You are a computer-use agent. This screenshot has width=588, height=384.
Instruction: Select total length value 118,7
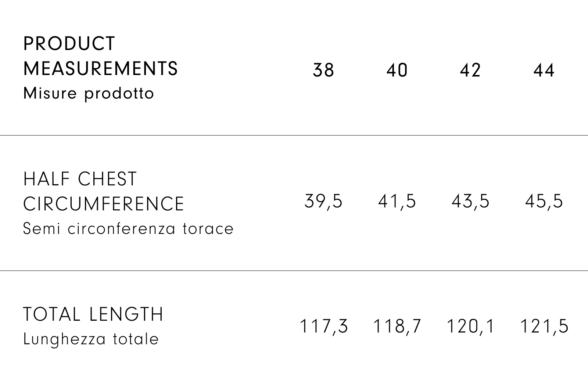click(x=397, y=326)
